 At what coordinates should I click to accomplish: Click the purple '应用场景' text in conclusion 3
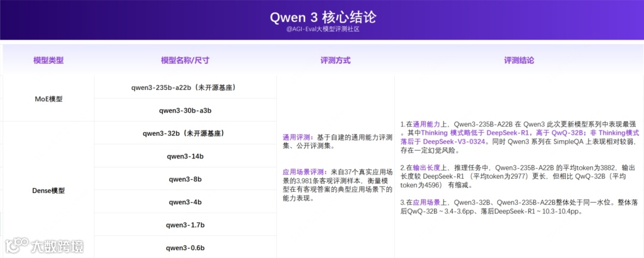427,202
